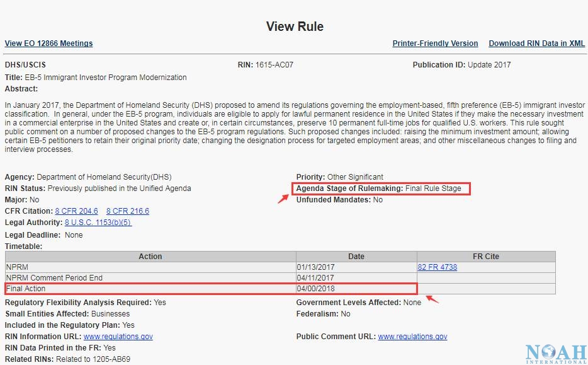Click Related RINs: Related to 1205-AB69
The height and width of the screenshot is (365, 588).
67,359
